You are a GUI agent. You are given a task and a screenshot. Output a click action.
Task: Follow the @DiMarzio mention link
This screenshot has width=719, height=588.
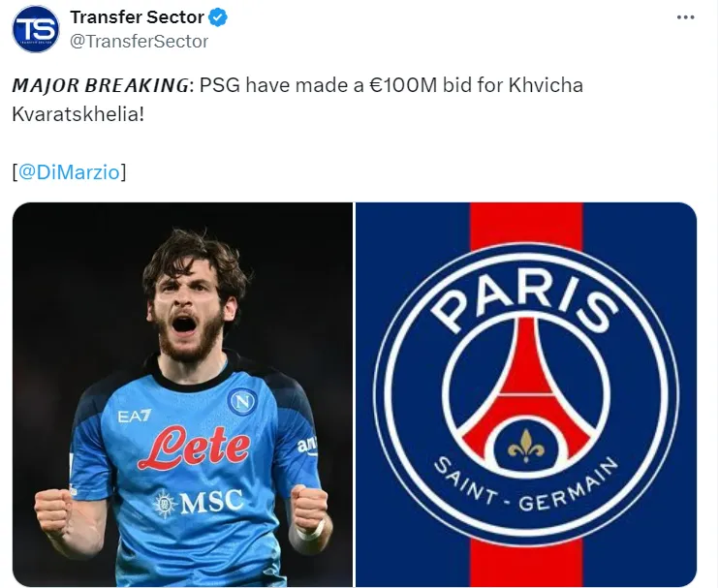[69, 172]
